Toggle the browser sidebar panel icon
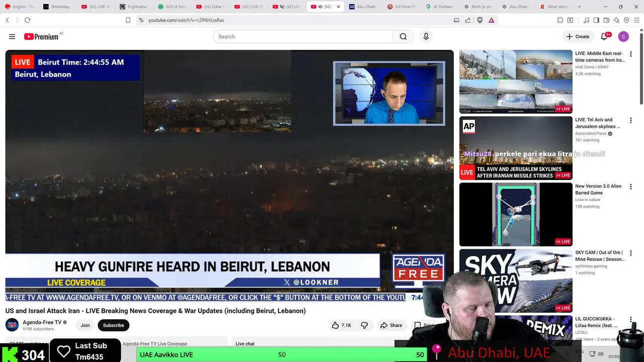The height and width of the screenshot is (362, 644). (596, 20)
